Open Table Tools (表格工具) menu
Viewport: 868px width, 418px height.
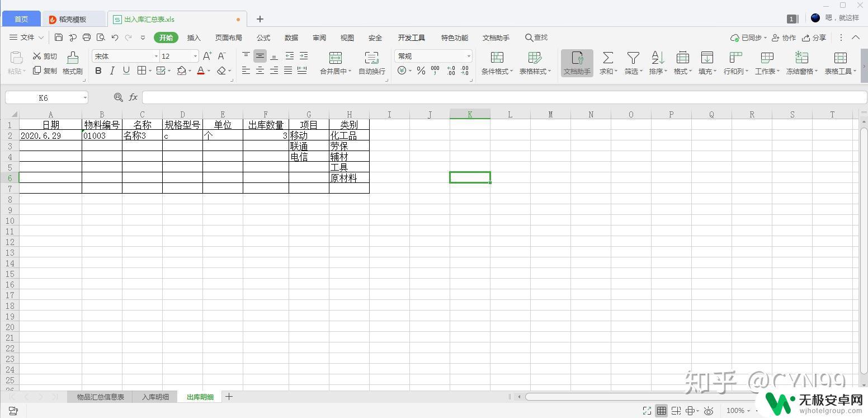[x=840, y=63]
